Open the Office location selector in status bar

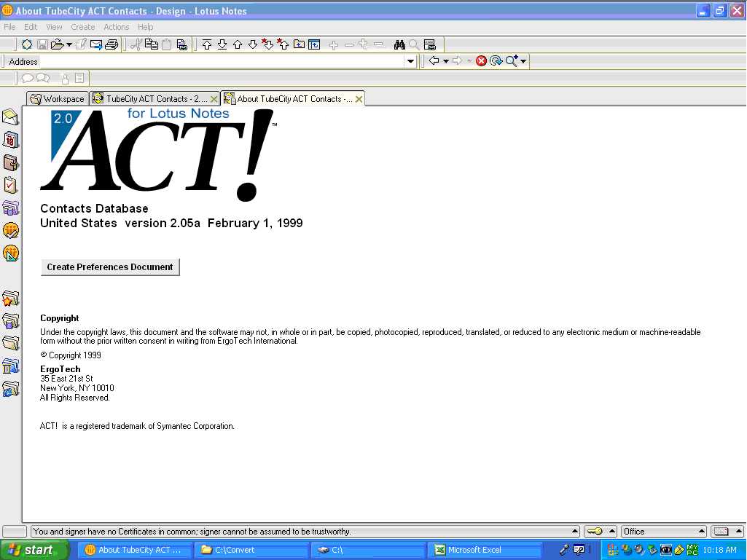tap(664, 532)
